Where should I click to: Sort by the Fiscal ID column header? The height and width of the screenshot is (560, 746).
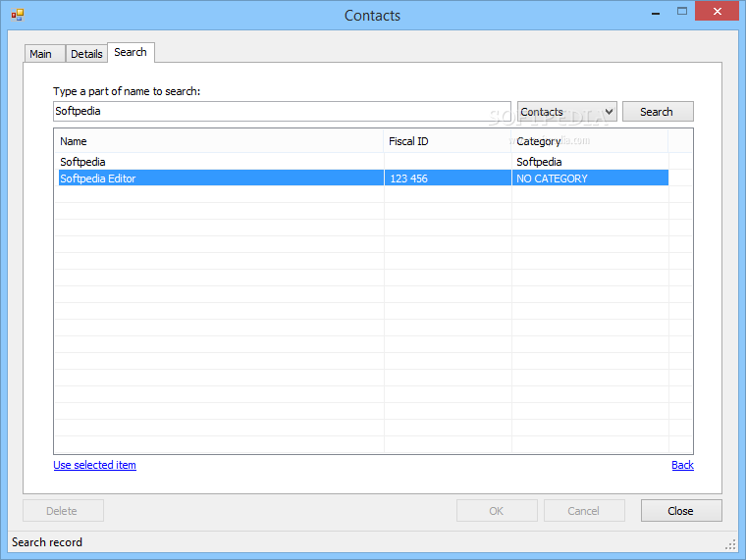click(448, 141)
